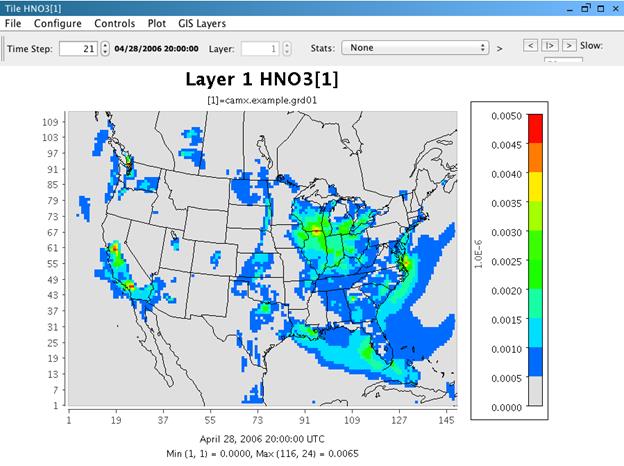Restore the Tile HNO3[1] window
Viewport: 624px width, 466px height.
(x=585, y=8)
